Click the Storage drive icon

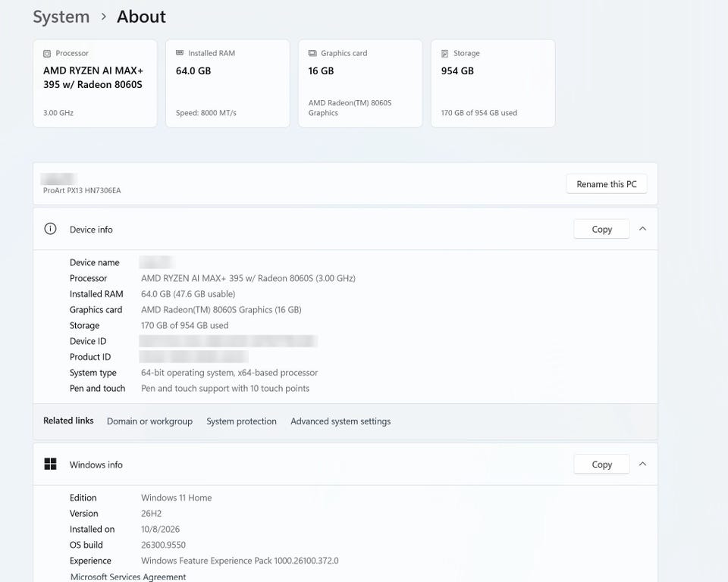coord(445,53)
